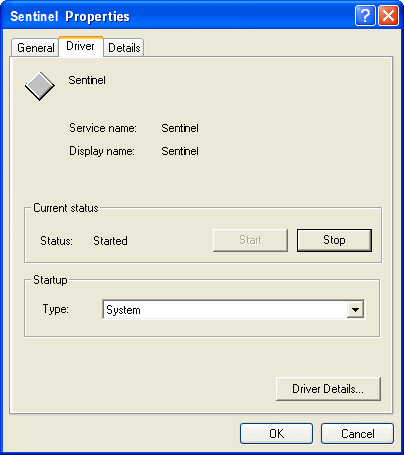Click the Display name: label
The image size is (404, 455).
[x=102, y=151]
